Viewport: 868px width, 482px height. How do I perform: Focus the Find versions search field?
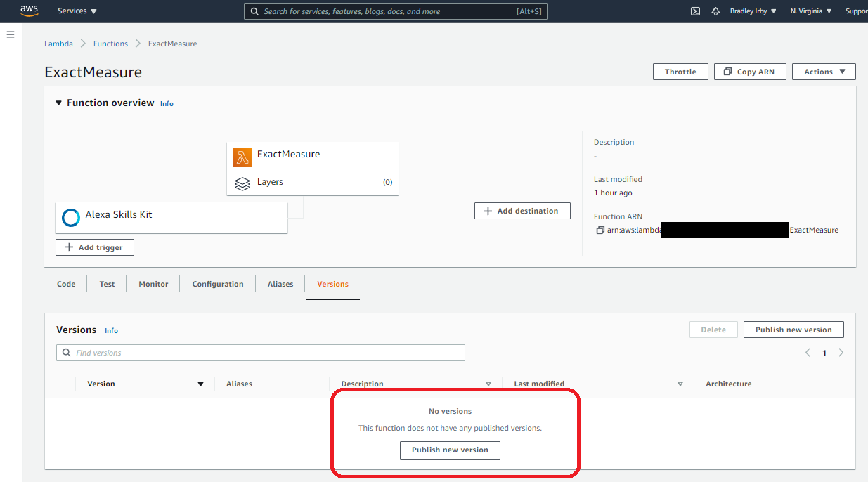(x=261, y=353)
